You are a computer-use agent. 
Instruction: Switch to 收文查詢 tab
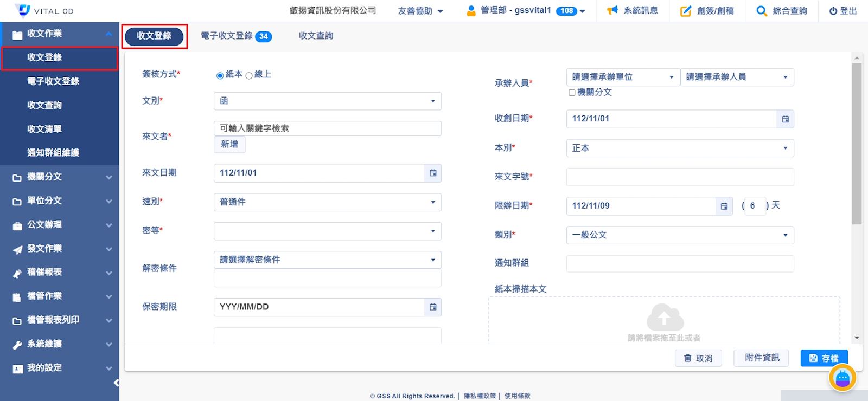[316, 36]
